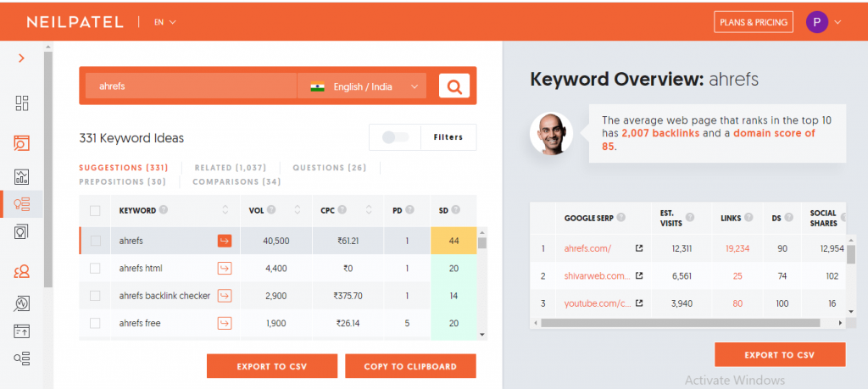868x389 pixels.
Task: Open ahrefs html keyword arrow icon
Action: click(x=224, y=269)
